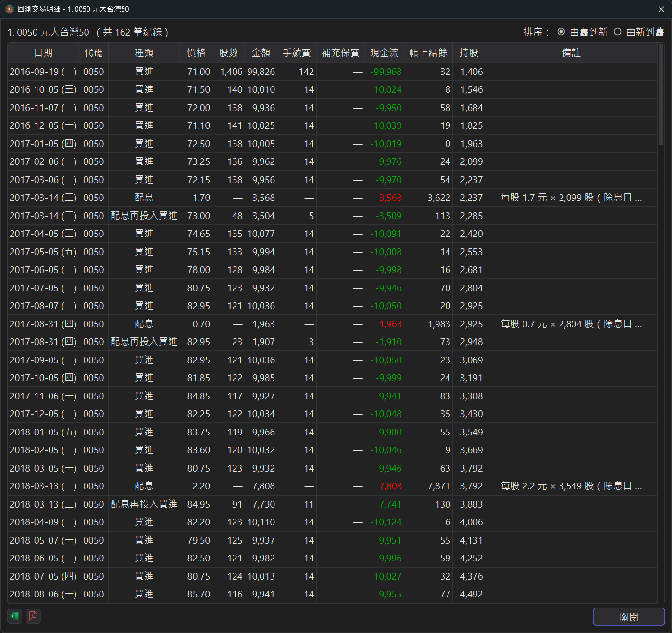The height and width of the screenshot is (633, 672).
Task: Click the note 每股 0.7 元 × 2,804 股
Action: [x=571, y=324]
